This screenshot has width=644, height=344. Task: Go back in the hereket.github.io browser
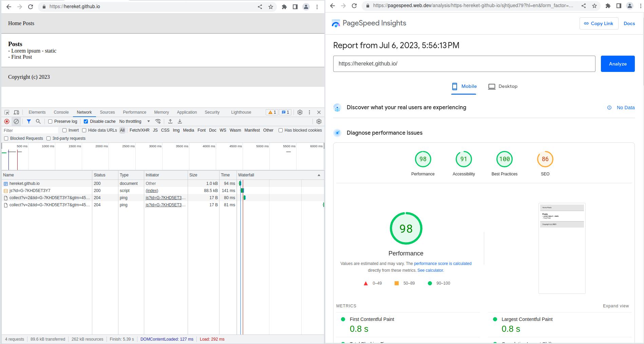pyautogui.click(x=9, y=7)
